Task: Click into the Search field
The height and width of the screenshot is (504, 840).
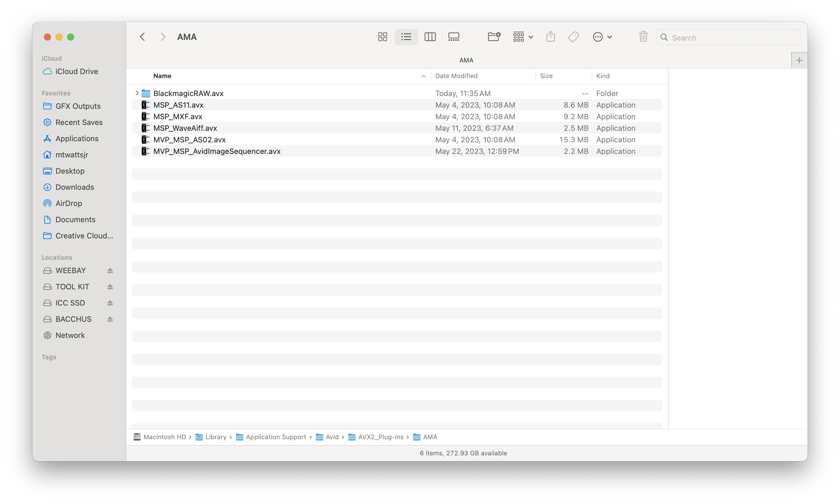Action: pyautogui.click(x=728, y=37)
